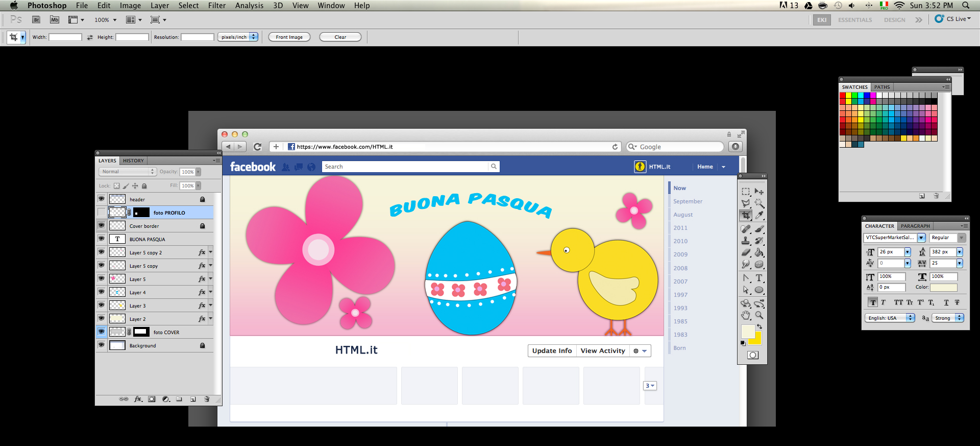Select the Magic Wand tool
This screenshot has height=446, width=980.
tap(759, 203)
